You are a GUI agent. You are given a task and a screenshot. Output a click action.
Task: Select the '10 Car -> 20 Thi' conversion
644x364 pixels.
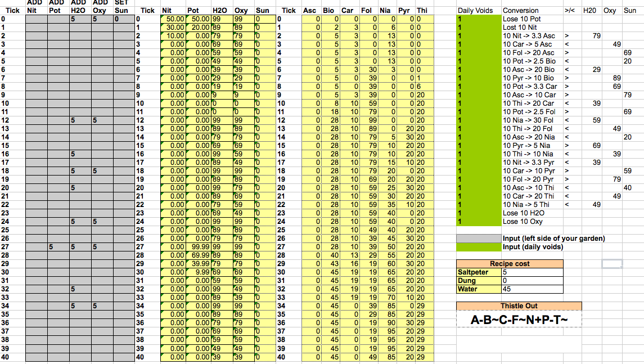532,196
